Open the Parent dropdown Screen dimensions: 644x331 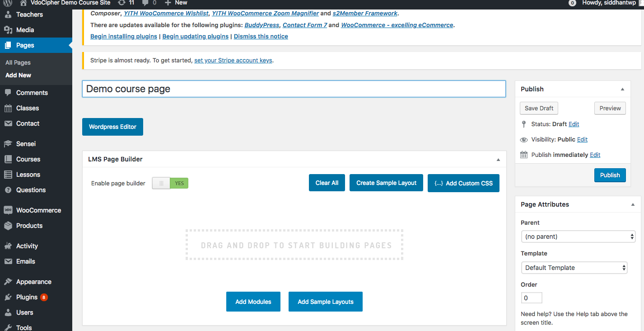coord(578,236)
